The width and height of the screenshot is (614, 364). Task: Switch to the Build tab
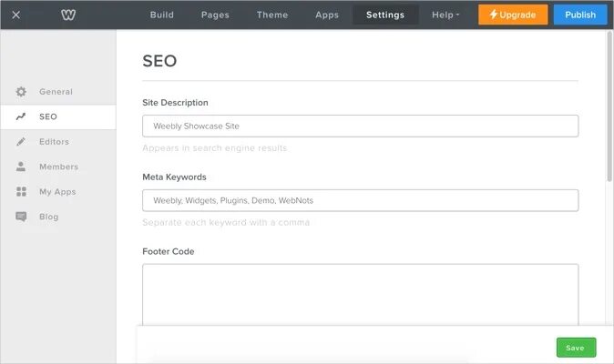click(162, 15)
